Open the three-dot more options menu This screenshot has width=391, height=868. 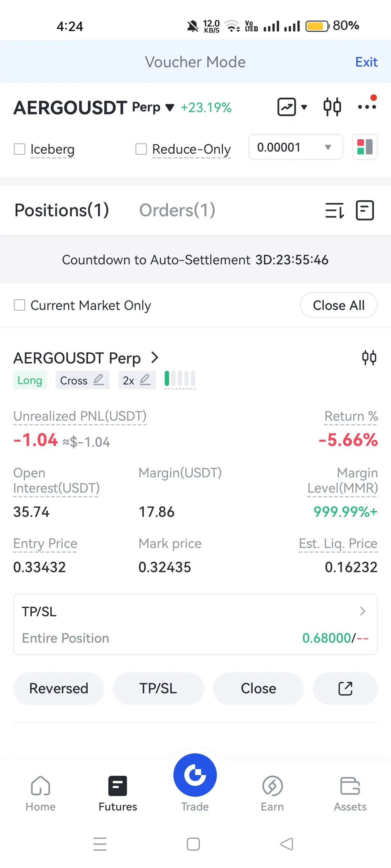367,106
